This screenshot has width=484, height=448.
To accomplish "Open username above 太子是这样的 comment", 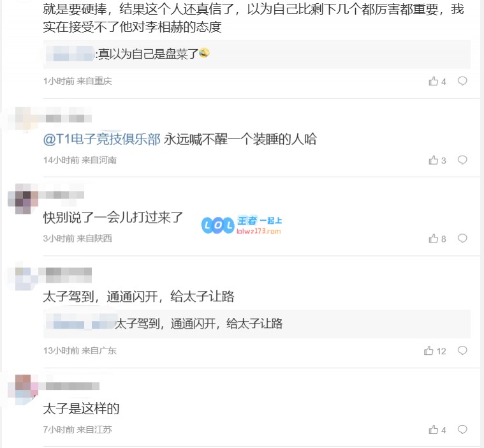I will point(73,386).
